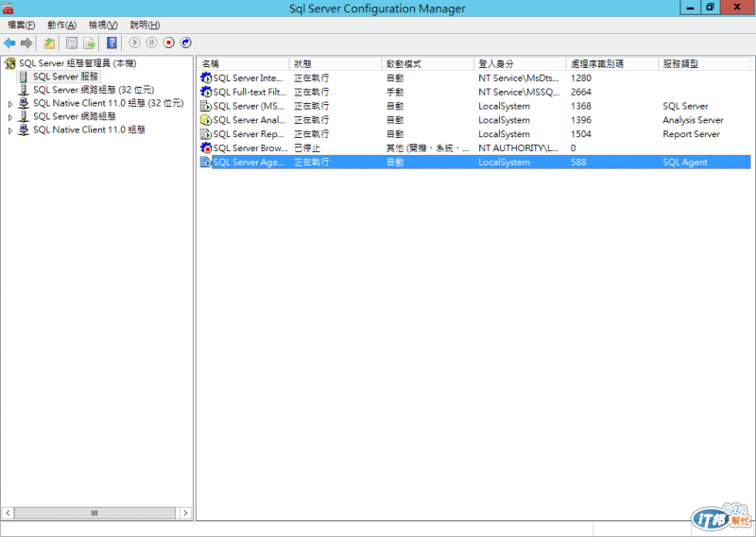This screenshot has width=756, height=537.
Task: Click the Export List toolbar icon
Action: pyautogui.click(x=89, y=43)
